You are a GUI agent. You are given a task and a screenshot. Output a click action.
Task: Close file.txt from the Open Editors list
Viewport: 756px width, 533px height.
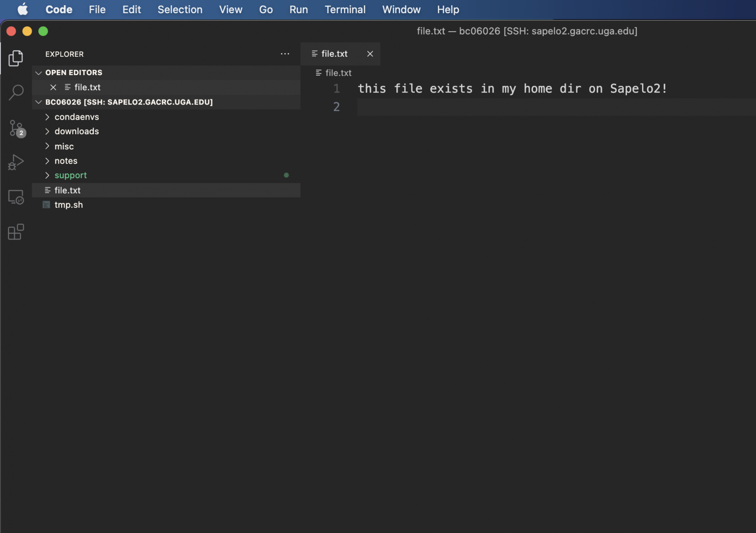click(x=53, y=87)
